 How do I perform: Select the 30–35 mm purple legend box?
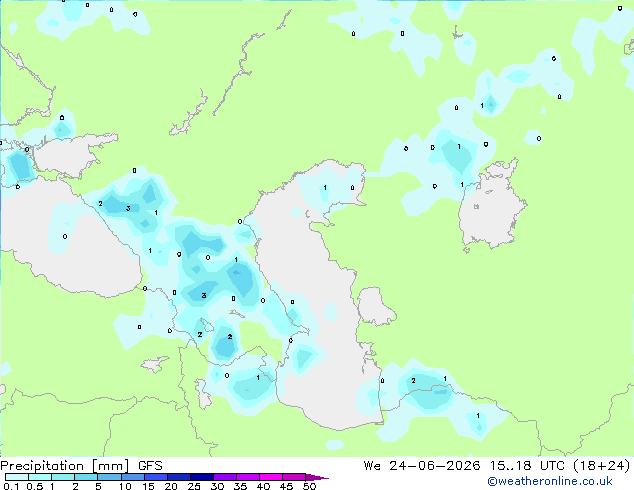coord(225,477)
